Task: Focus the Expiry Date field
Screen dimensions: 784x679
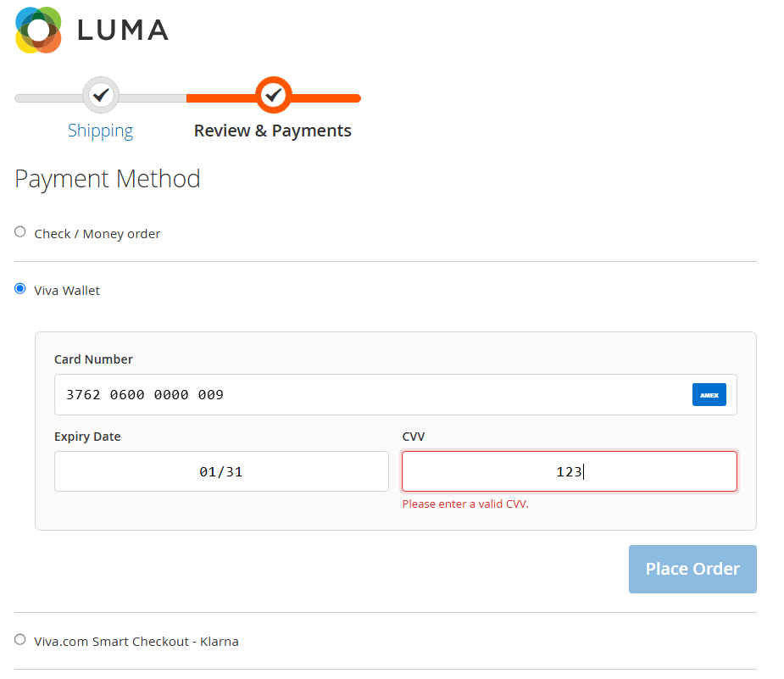Action: pyautogui.click(x=221, y=471)
